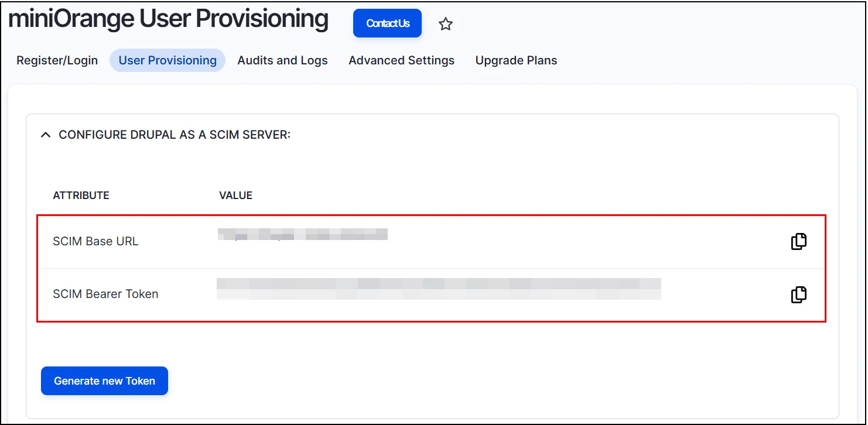
Task: Star the miniOrange User Provisioning page
Action: coord(446,24)
